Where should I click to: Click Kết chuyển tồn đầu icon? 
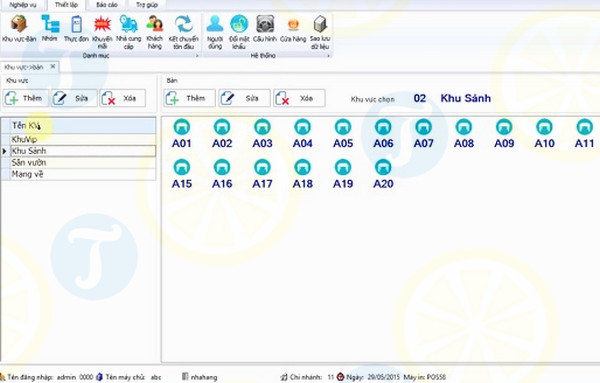(184, 32)
